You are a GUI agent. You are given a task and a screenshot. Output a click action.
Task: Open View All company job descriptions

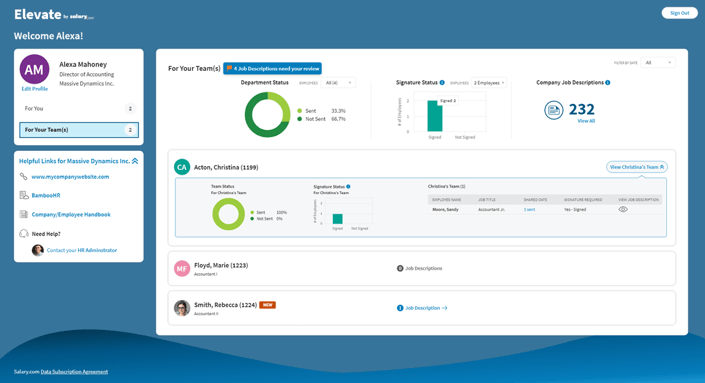click(x=586, y=121)
